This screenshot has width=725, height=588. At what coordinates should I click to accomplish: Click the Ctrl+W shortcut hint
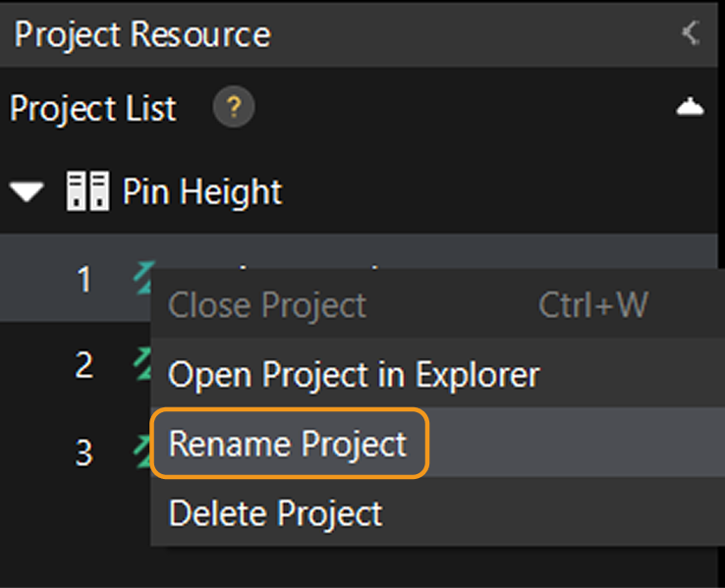click(x=592, y=305)
